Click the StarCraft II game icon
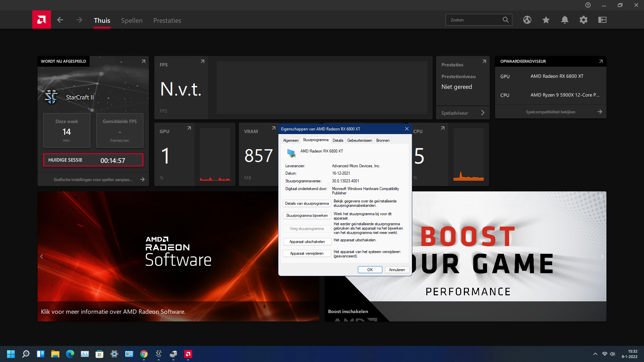Image resolution: width=644 pixels, height=362 pixels. click(51, 97)
